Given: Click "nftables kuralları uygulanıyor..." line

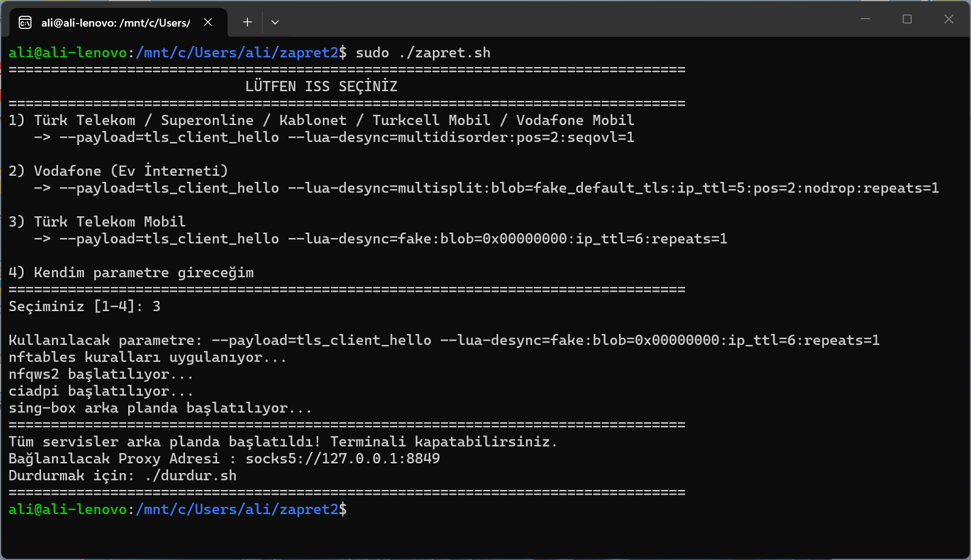Looking at the screenshot, I should click(x=148, y=357).
